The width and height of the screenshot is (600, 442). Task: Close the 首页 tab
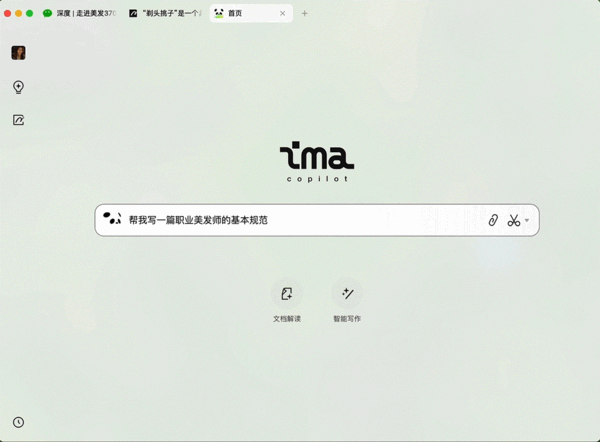[282, 13]
